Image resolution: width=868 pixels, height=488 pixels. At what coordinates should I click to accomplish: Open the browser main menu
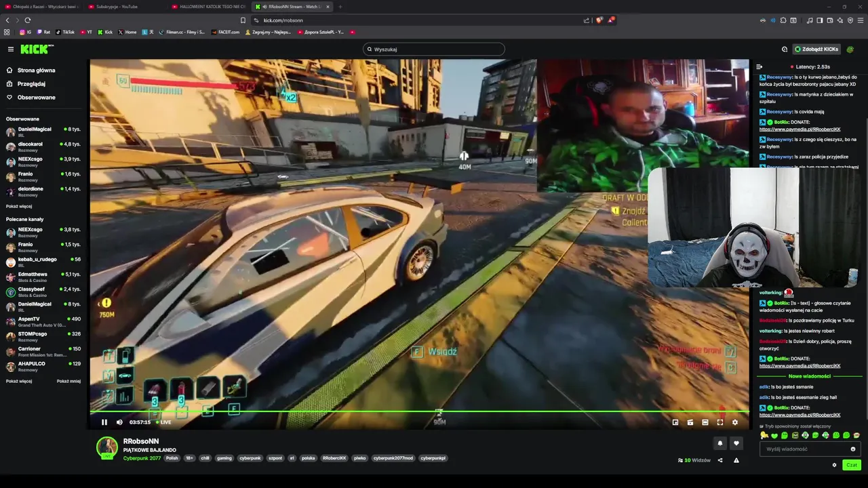pyautogui.click(x=860, y=20)
